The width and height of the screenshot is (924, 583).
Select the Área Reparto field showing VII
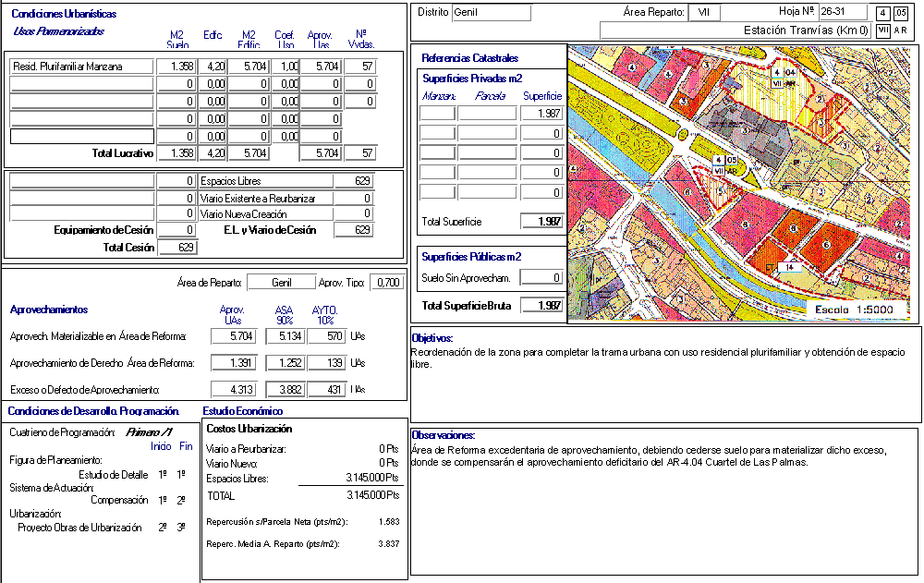704,13
